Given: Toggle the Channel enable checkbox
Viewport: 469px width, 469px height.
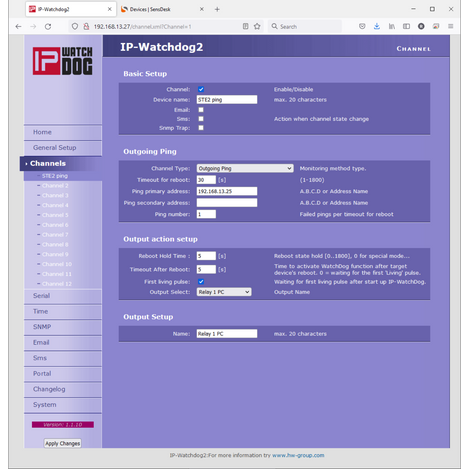Looking at the screenshot, I should (x=201, y=89).
